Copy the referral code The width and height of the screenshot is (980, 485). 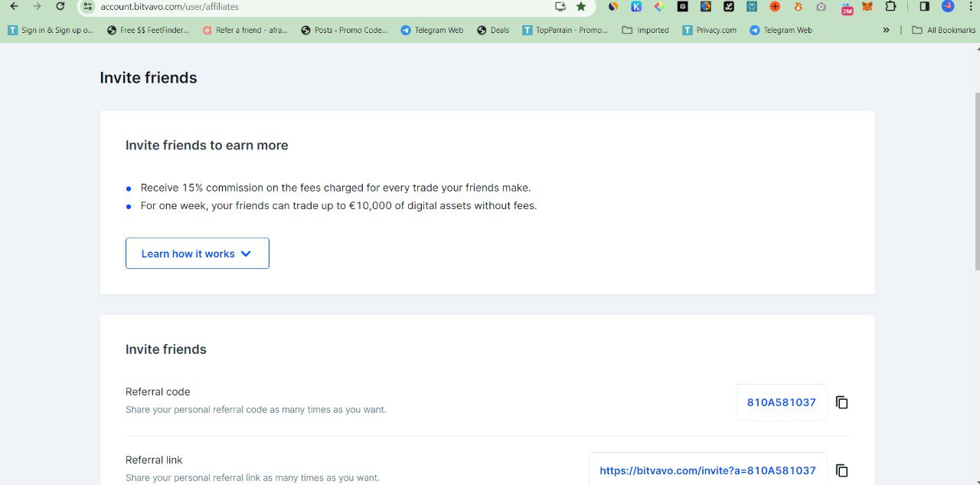point(841,402)
